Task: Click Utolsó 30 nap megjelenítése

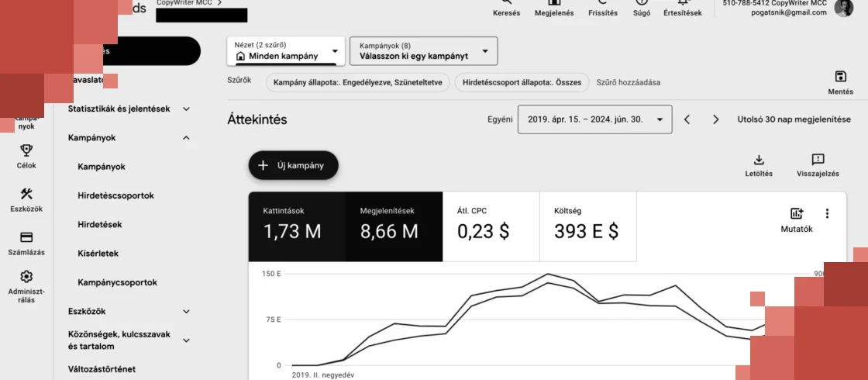Action: click(794, 119)
